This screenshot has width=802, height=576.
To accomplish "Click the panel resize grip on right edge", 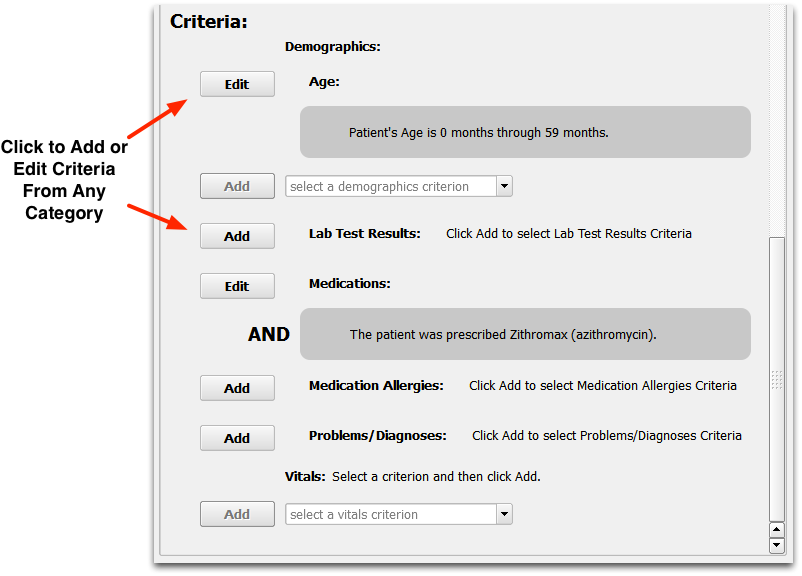I will tap(776, 380).
